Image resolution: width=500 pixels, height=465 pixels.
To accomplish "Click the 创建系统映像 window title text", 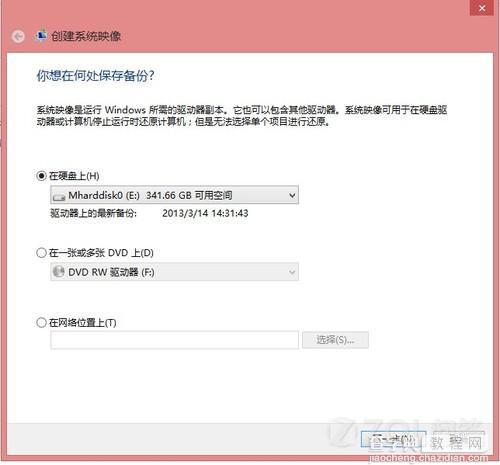I will point(86,36).
